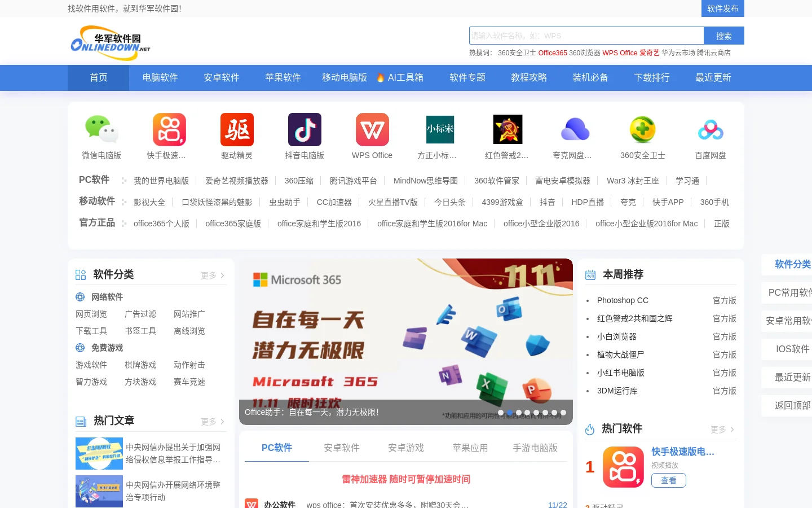
Task: Click 返回顶部 in side panel
Action: pyautogui.click(x=792, y=405)
